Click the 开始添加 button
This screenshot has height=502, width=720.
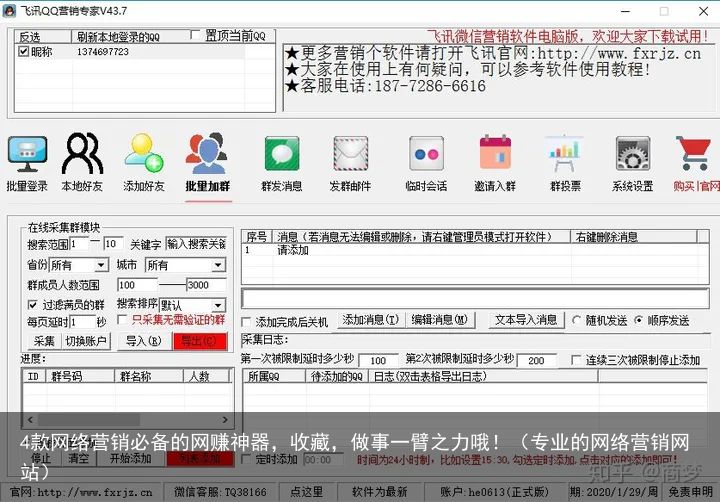click(x=131, y=458)
